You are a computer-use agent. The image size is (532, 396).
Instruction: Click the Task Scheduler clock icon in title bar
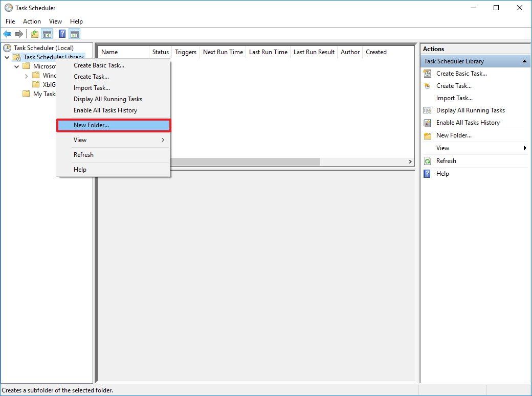[x=9, y=8]
